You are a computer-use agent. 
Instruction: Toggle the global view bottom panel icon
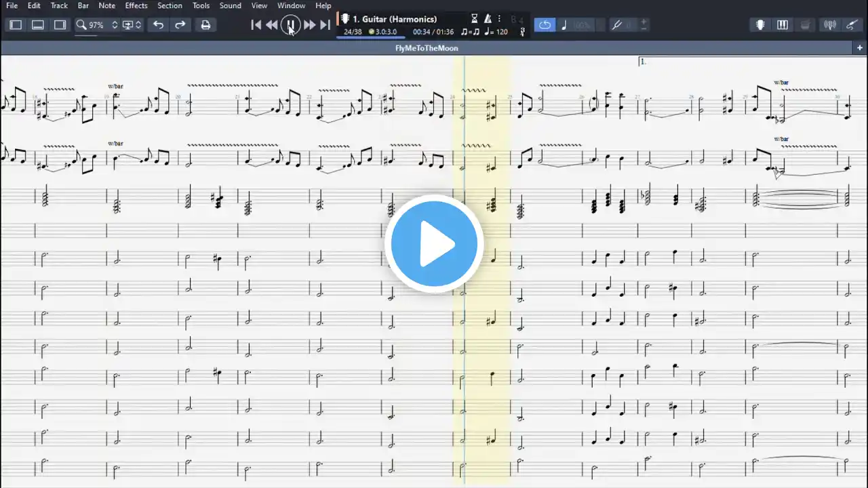pyautogui.click(x=38, y=25)
